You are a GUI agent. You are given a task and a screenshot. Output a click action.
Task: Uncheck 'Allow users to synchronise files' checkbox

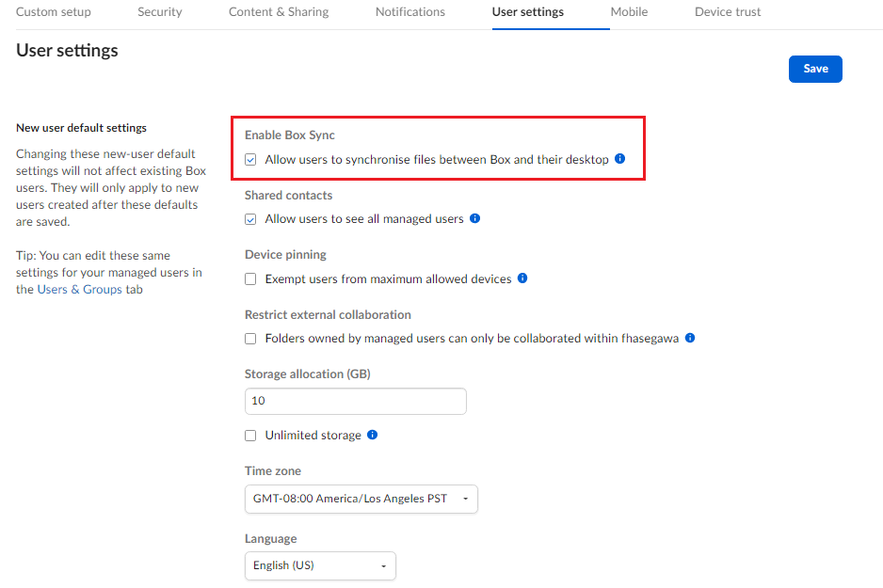click(x=250, y=160)
